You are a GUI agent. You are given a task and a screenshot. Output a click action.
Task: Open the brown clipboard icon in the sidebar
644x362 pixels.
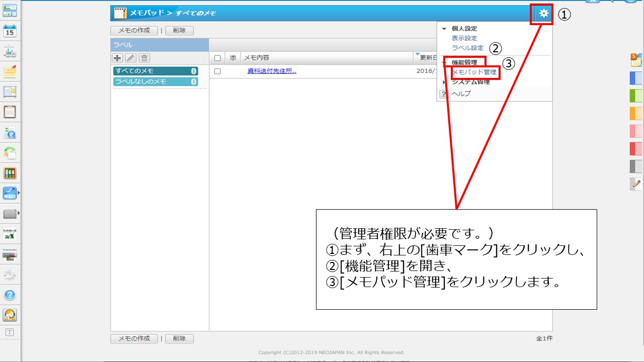[x=10, y=112]
